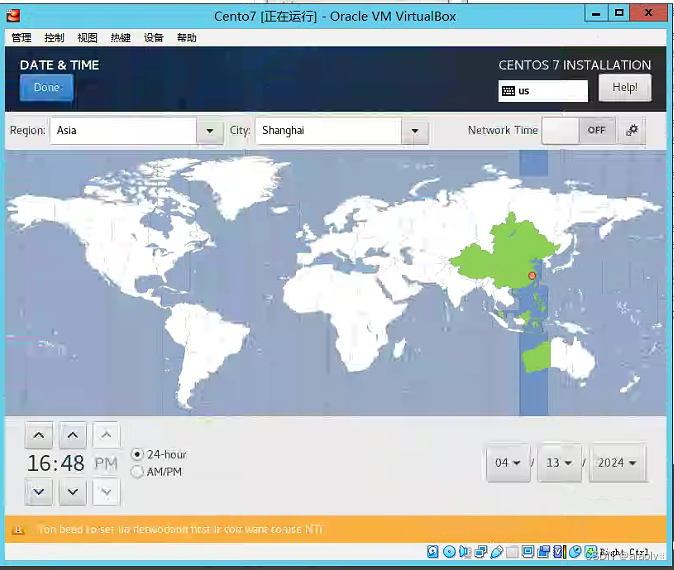This screenshot has width=674, height=570.
Task: Click the keyboard layout icon beside us
Action: (508, 91)
